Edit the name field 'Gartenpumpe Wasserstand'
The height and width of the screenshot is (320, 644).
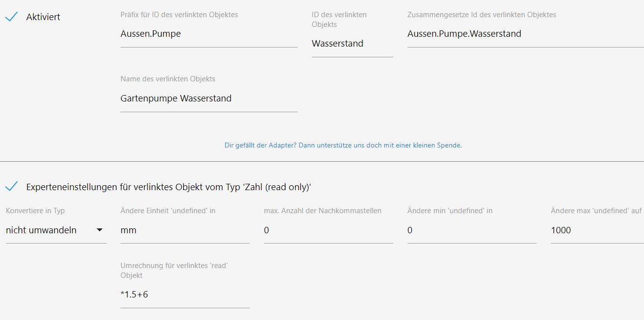click(209, 98)
